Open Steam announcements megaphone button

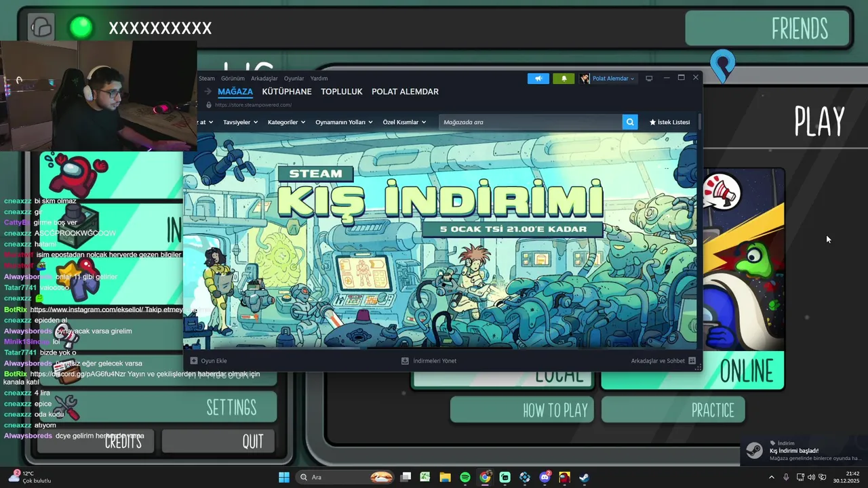pos(538,79)
